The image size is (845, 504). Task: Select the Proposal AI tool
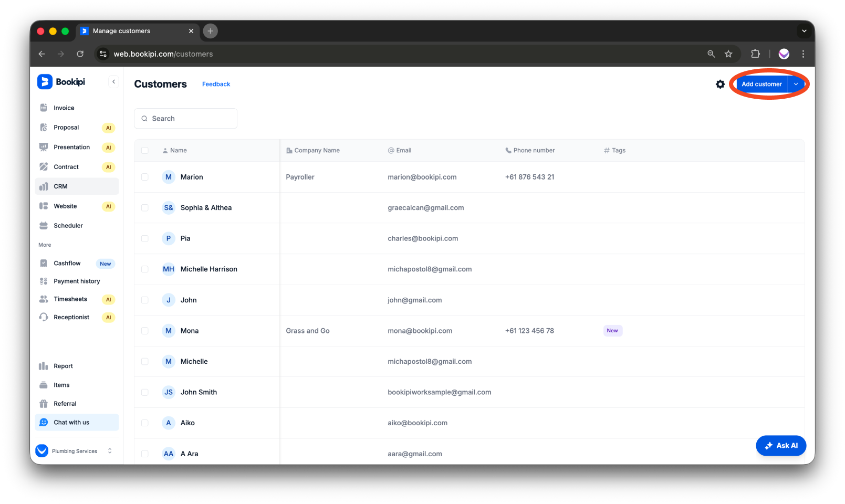point(66,127)
